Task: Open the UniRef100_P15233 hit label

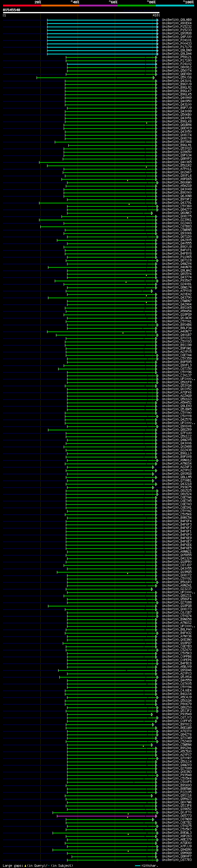Action: pos(177,30)
